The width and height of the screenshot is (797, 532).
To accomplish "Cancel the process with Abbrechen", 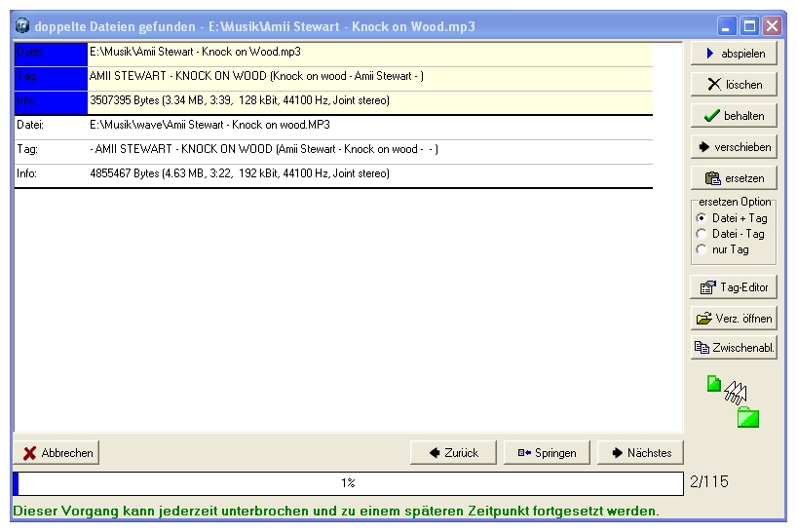I will coord(57,453).
